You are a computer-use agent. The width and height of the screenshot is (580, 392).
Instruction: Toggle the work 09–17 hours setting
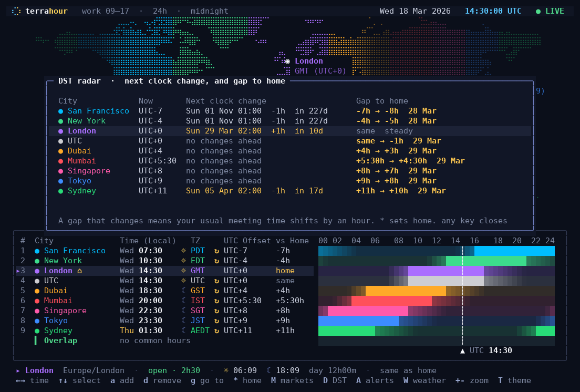(106, 11)
